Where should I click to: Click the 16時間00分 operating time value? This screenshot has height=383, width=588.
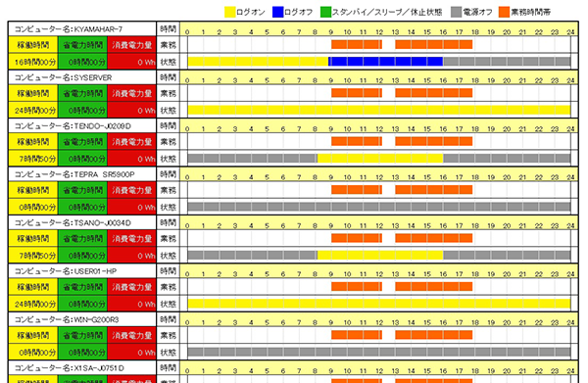coord(33,62)
